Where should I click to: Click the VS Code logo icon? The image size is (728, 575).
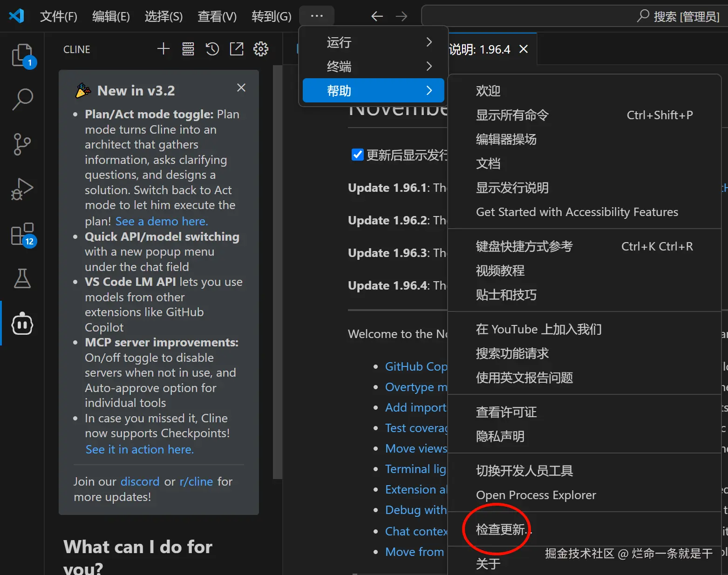pos(16,16)
